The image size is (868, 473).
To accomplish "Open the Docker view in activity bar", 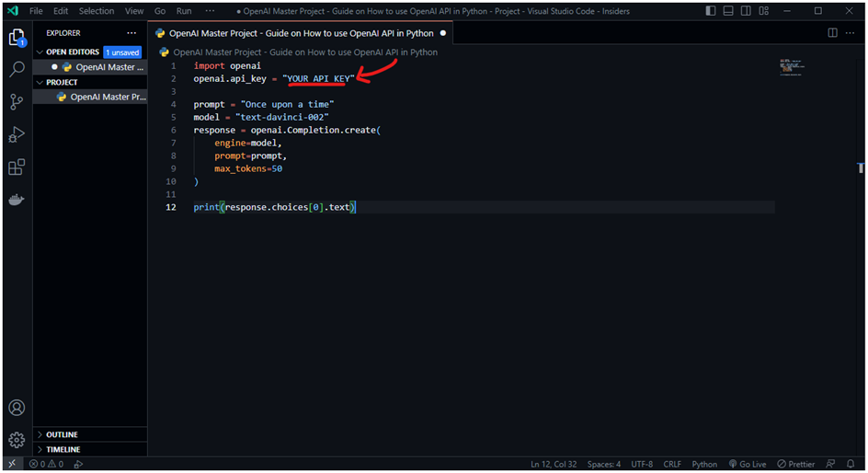I will tap(17, 200).
